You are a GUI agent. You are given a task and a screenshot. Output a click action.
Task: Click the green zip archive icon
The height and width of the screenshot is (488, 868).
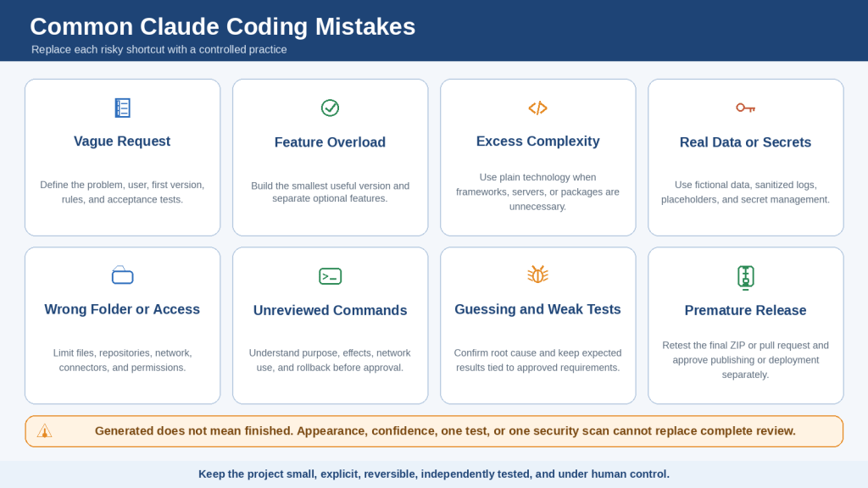pyautogui.click(x=746, y=277)
